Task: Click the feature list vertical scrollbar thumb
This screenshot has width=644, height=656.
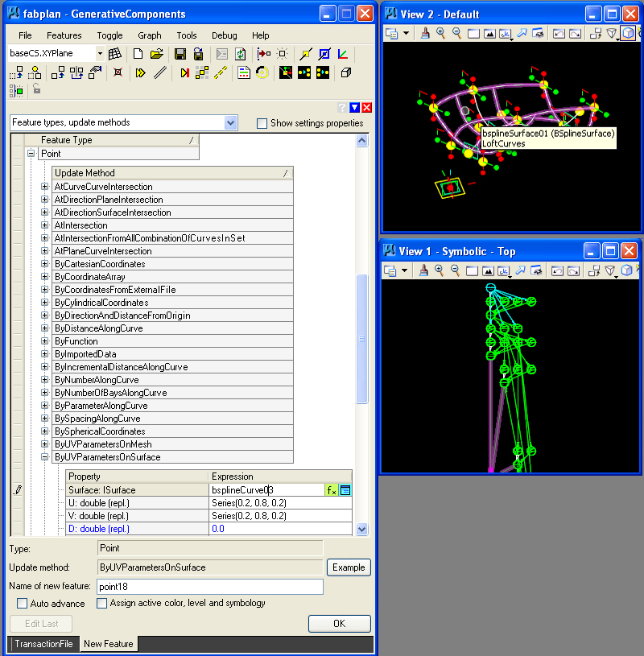Action: pyautogui.click(x=362, y=339)
